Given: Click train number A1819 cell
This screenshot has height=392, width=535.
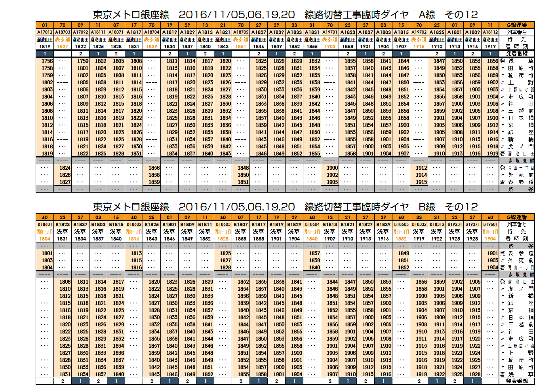Looking at the screenshot, I should point(169,32).
